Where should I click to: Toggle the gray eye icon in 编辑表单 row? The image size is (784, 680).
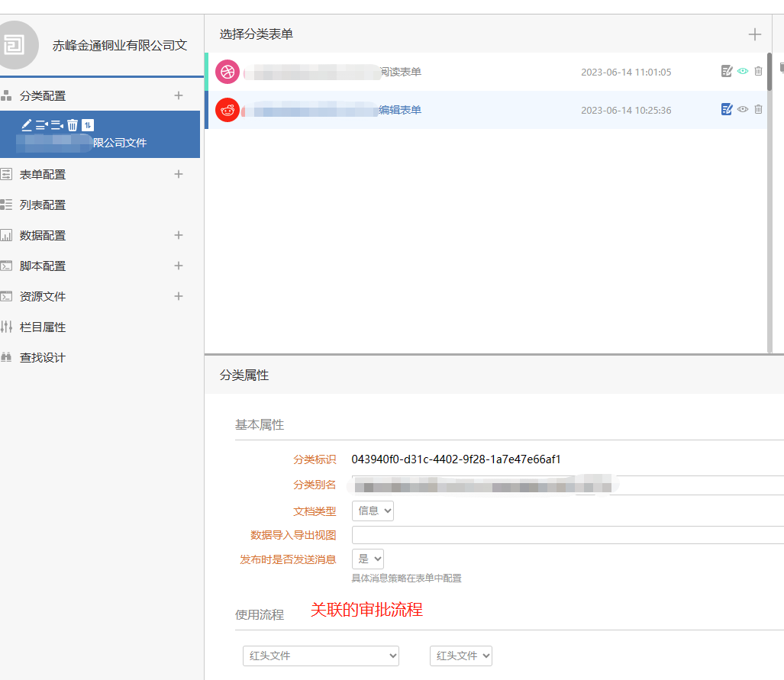pos(742,110)
